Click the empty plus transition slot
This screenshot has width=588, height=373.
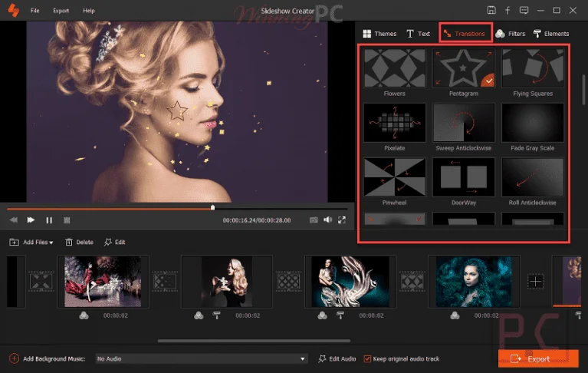pos(536,281)
